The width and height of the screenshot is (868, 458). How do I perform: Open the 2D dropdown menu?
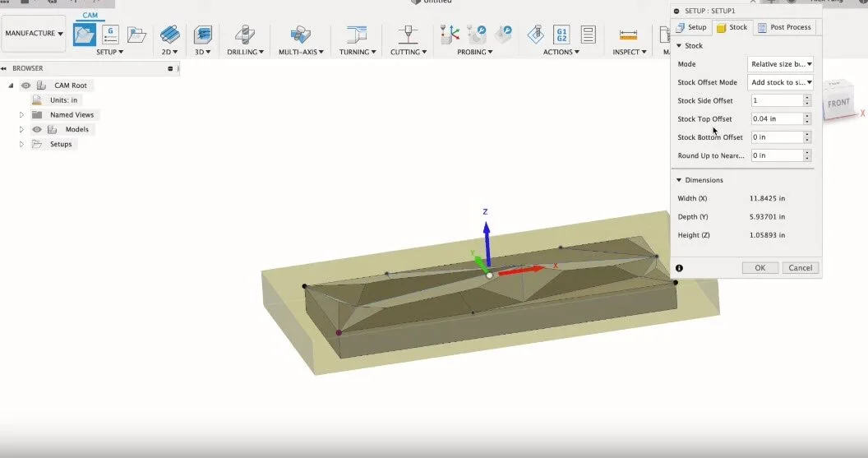click(x=169, y=52)
